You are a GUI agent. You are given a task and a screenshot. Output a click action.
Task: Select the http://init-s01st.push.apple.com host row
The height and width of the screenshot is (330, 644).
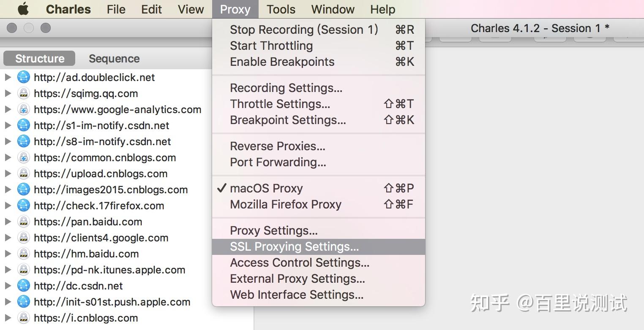(x=112, y=302)
